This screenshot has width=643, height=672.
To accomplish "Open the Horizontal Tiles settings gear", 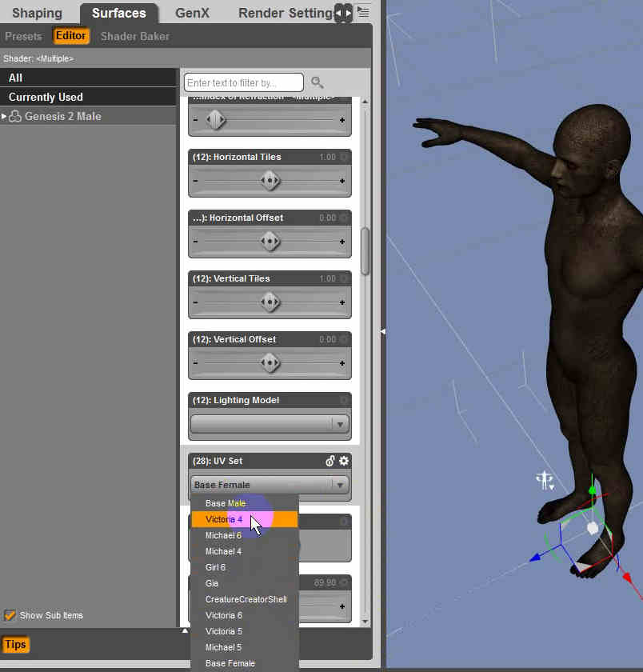I will click(344, 157).
